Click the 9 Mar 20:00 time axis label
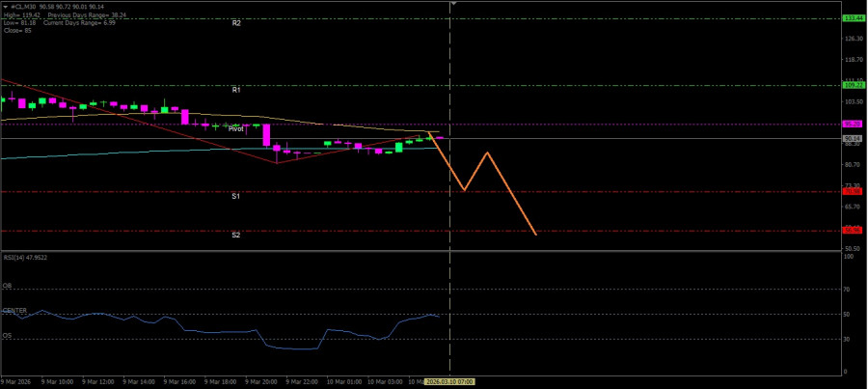868x389 pixels. click(261, 382)
